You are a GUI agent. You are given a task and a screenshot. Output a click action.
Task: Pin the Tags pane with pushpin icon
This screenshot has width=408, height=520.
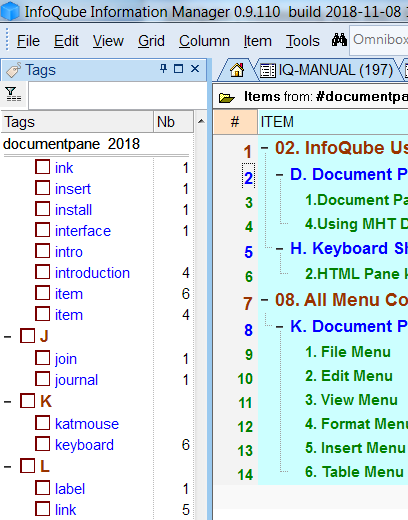163,69
